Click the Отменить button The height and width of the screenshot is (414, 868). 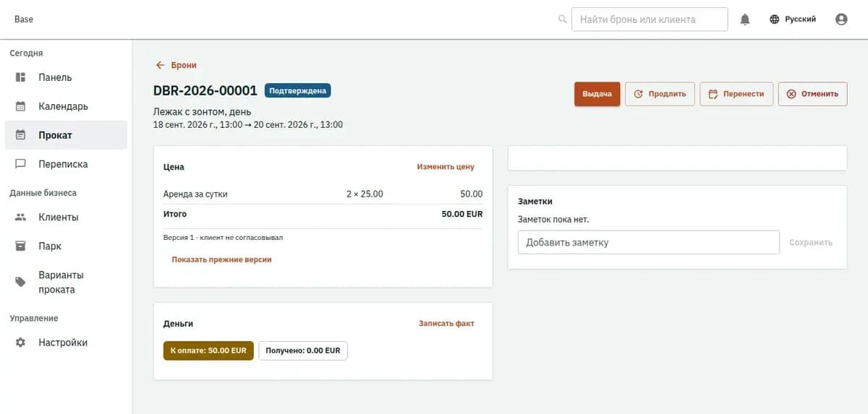[x=812, y=94]
